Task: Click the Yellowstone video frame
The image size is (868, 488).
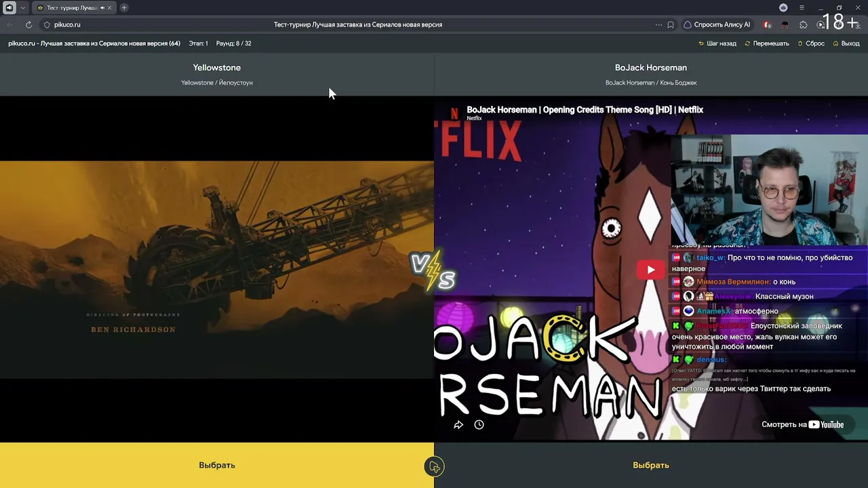Action: (217, 269)
